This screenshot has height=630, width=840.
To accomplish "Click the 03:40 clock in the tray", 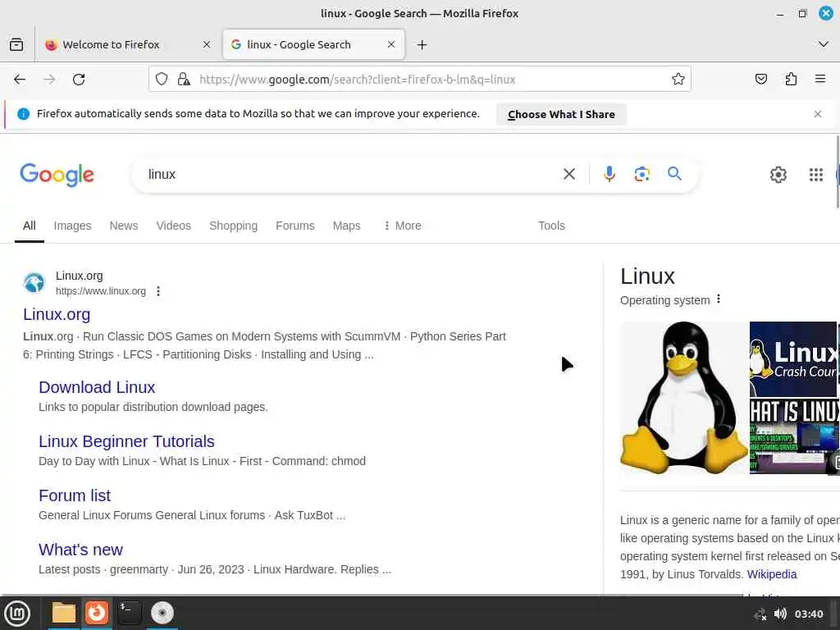I will pyautogui.click(x=809, y=614).
